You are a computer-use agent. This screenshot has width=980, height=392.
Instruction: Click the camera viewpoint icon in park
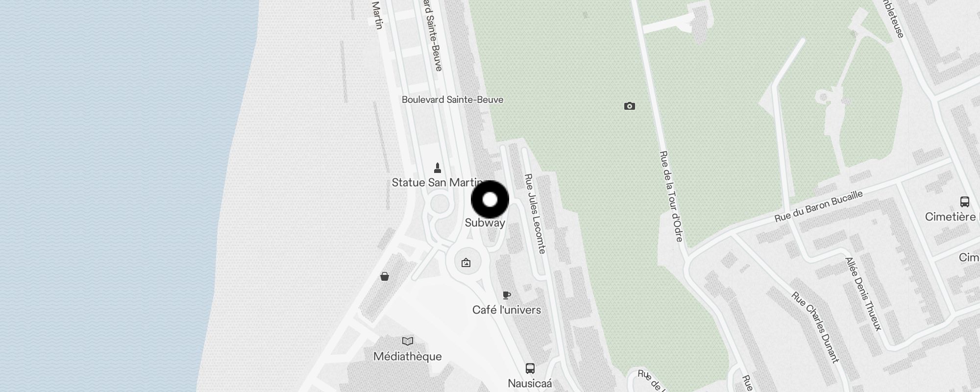coord(630,106)
